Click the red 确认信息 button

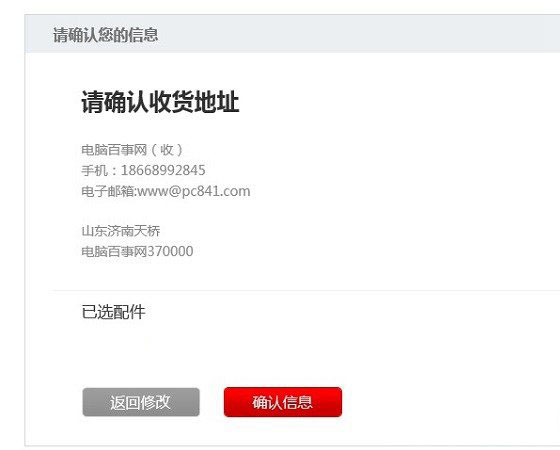point(283,402)
